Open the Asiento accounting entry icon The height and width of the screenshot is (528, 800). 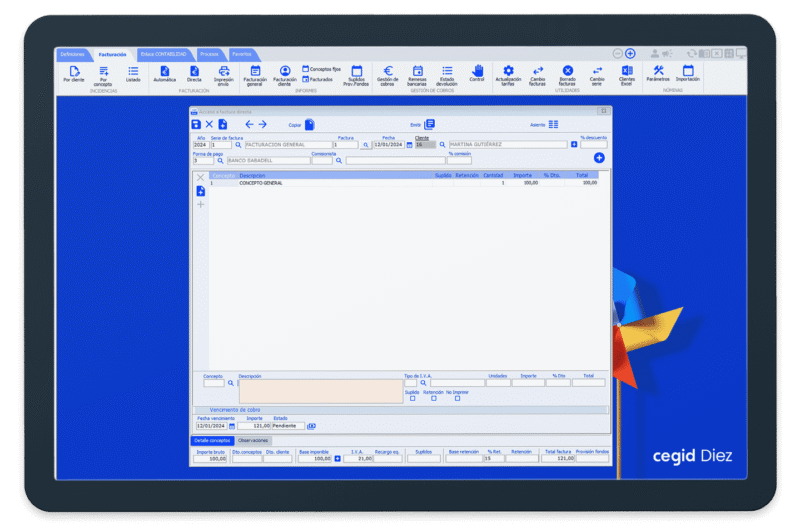pos(553,124)
